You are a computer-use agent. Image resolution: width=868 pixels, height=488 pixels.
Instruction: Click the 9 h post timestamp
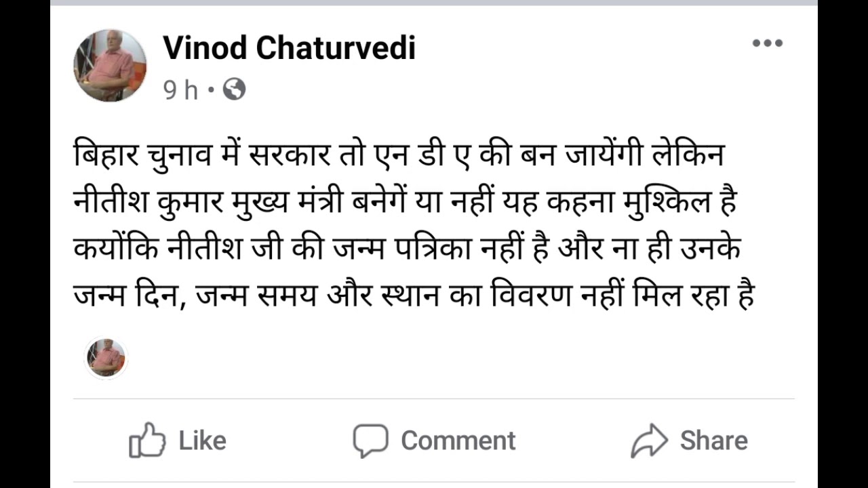pos(180,90)
